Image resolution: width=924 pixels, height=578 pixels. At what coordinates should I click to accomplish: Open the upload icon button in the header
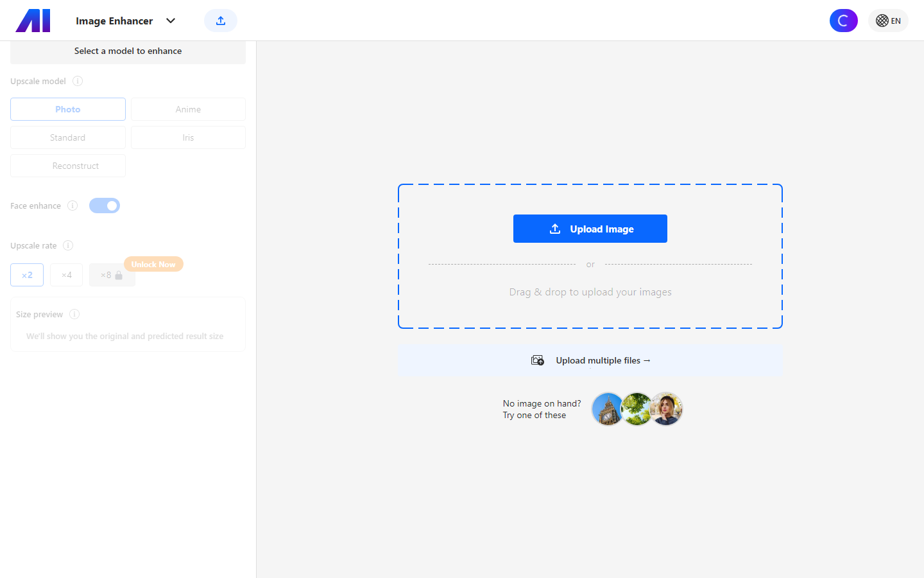[x=221, y=21]
